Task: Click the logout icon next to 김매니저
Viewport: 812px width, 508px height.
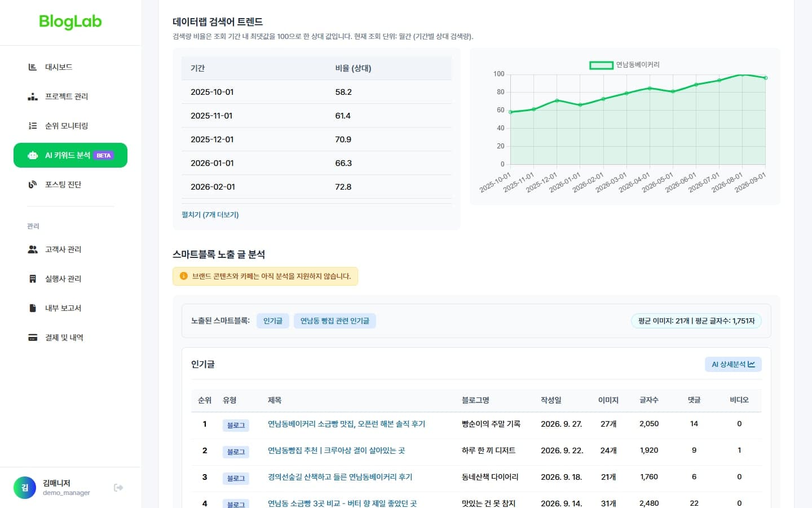Action: click(x=118, y=488)
